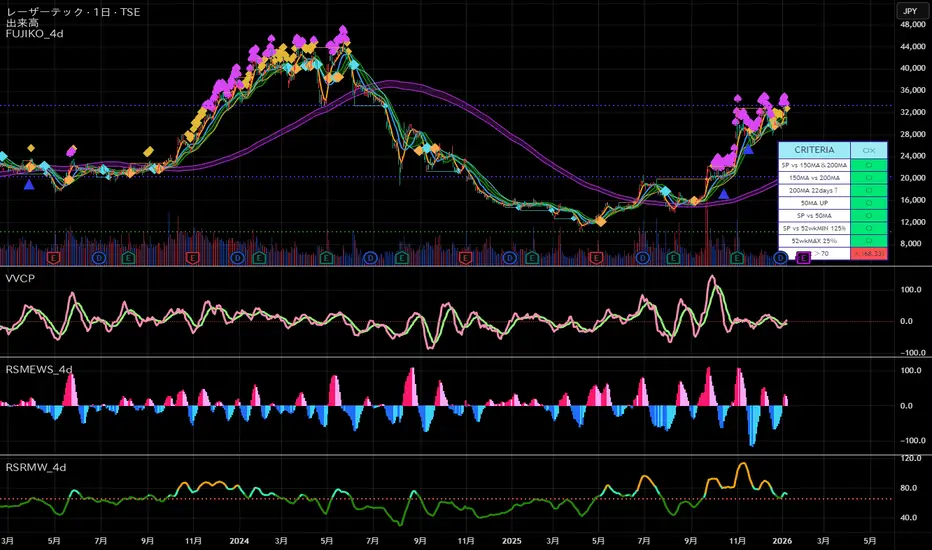
Task: Click the leftmost blue D dividend marker
Action: [99, 258]
